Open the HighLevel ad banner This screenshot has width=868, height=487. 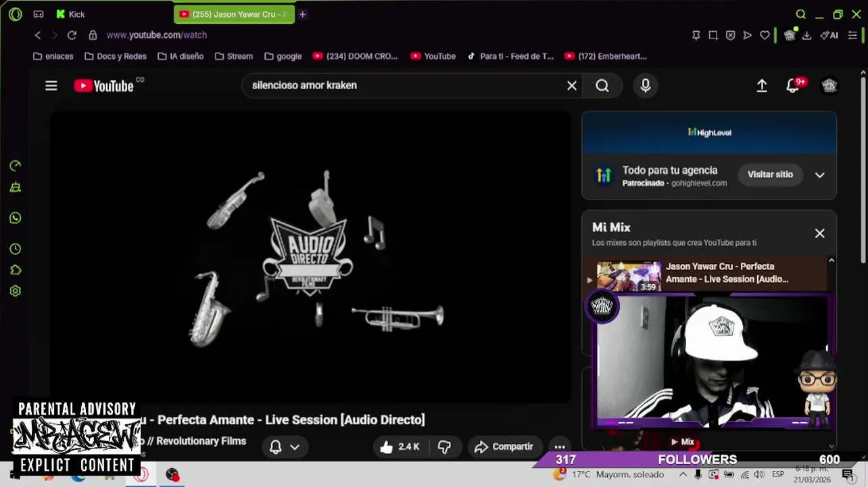click(x=709, y=133)
